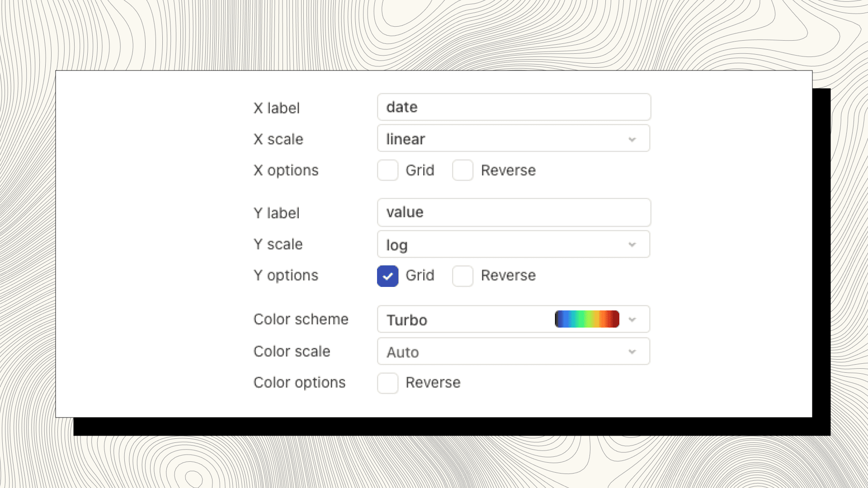Enable the Grid option for X axis
The image size is (868, 488).
click(387, 170)
